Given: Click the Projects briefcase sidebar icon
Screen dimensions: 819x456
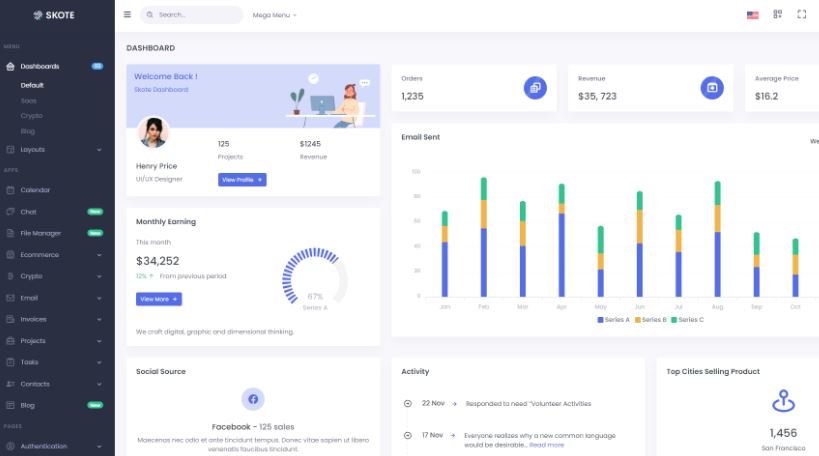Looking at the screenshot, I should coord(10,341).
